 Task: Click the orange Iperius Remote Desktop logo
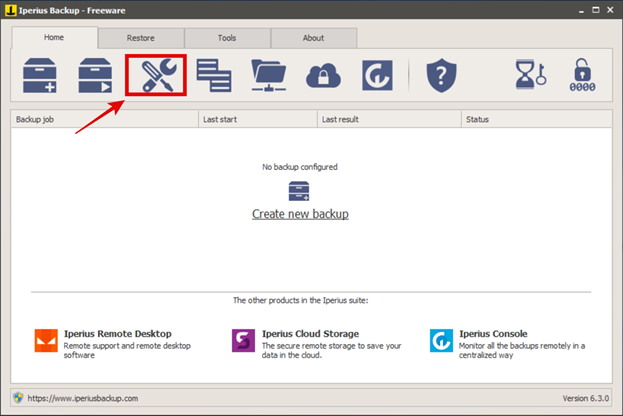tap(46, 341)
